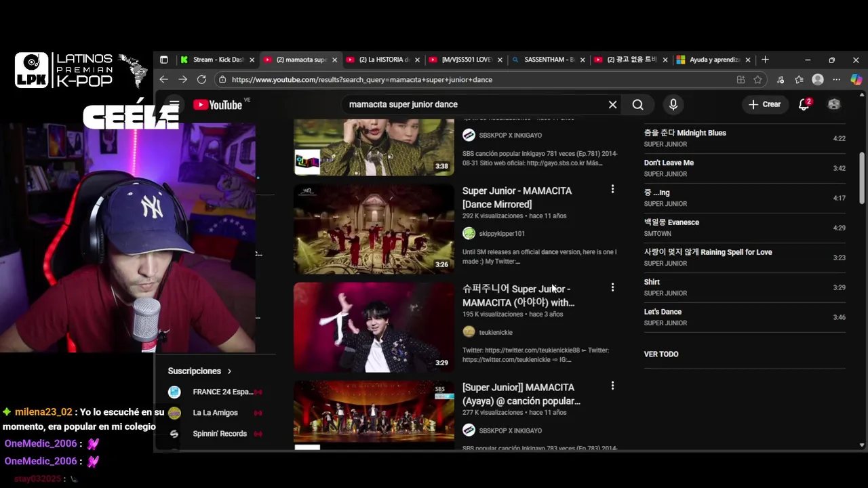The width and height of the screenshot is (868, 488).
Task: Add this page to favorites star
Action: tap(757, 79)
